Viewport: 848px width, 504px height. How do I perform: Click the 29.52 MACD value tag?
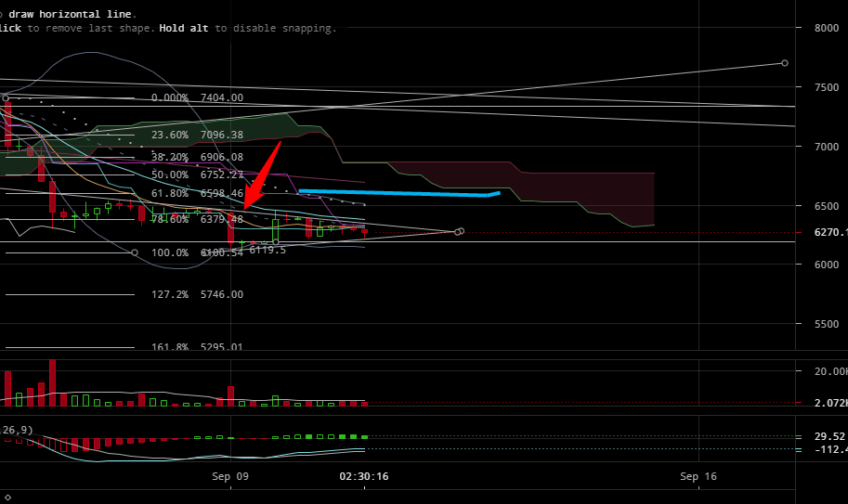828,436
